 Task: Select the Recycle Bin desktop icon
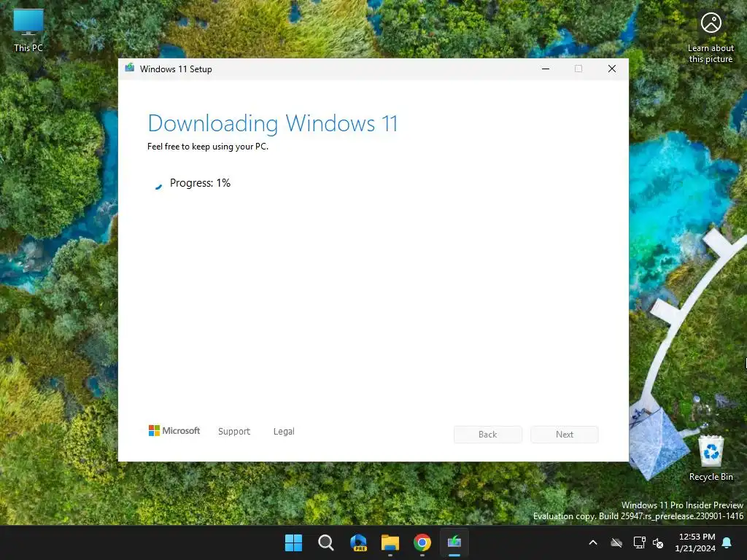coord(711,458)
